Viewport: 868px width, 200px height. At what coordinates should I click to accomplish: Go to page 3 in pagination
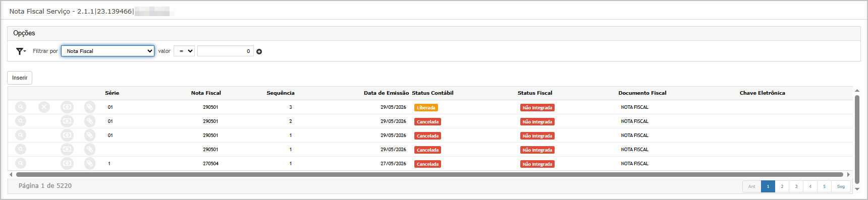click(x=796, y=186)
